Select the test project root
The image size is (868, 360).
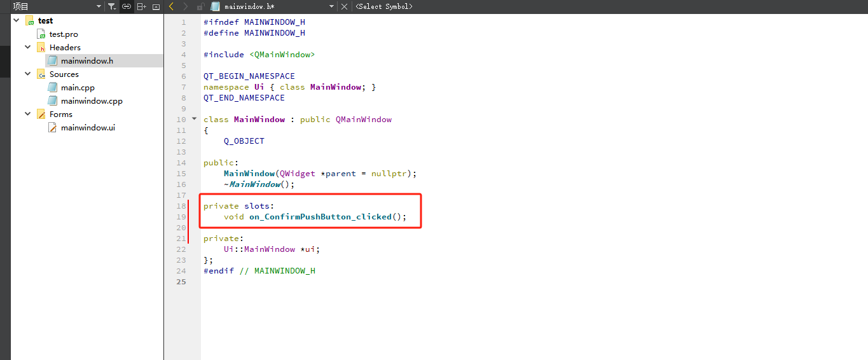45,20
